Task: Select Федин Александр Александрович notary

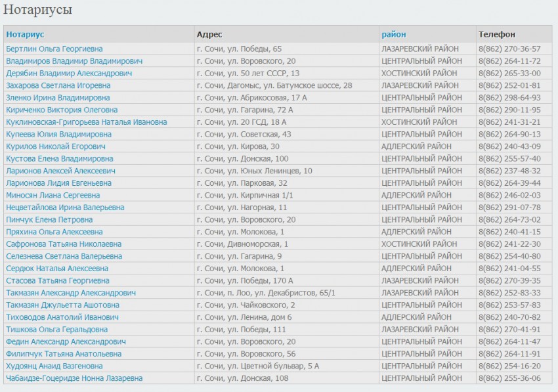Action: click(x=66, y=341)
